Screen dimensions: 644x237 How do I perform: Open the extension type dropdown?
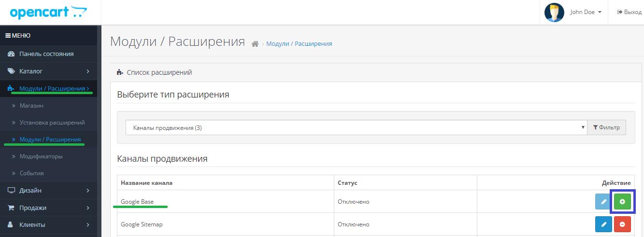(356, 128)
